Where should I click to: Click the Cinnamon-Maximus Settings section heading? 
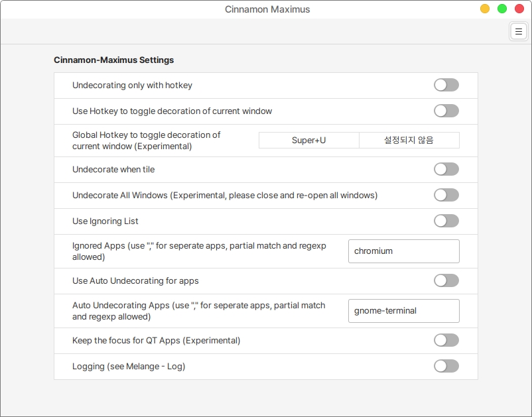coord(113,60)
